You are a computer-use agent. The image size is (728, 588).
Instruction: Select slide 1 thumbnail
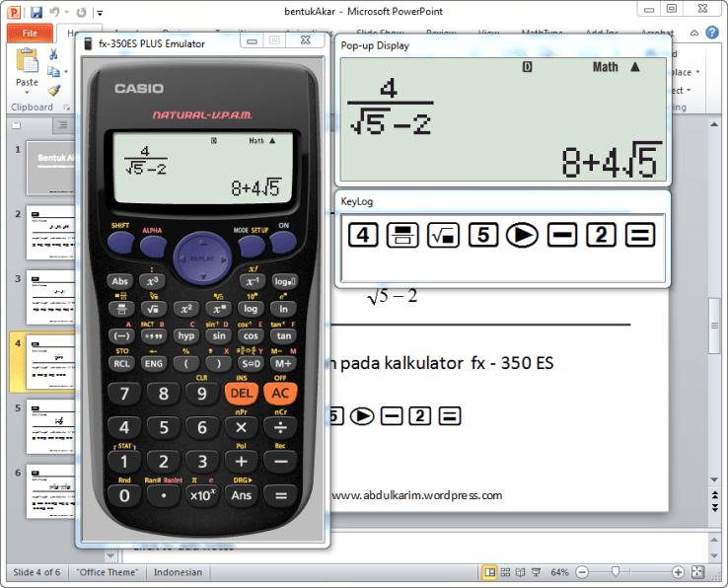[50, 168]
